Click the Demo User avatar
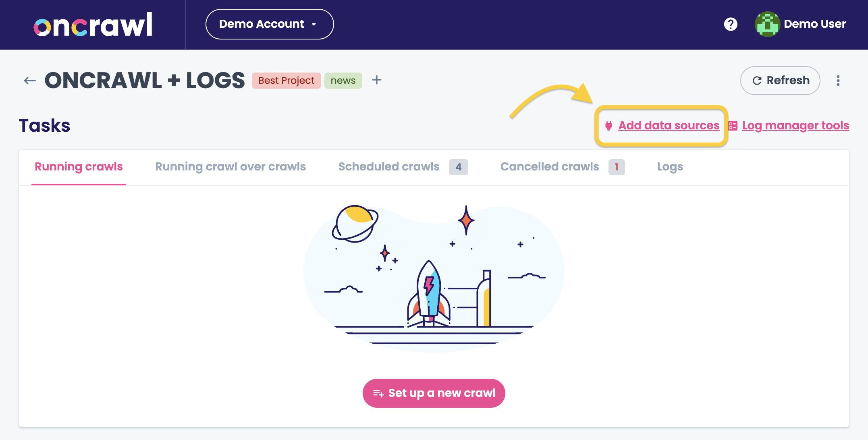Image resolution: width=868 pixels, height=440 pixels. point(767,24)
